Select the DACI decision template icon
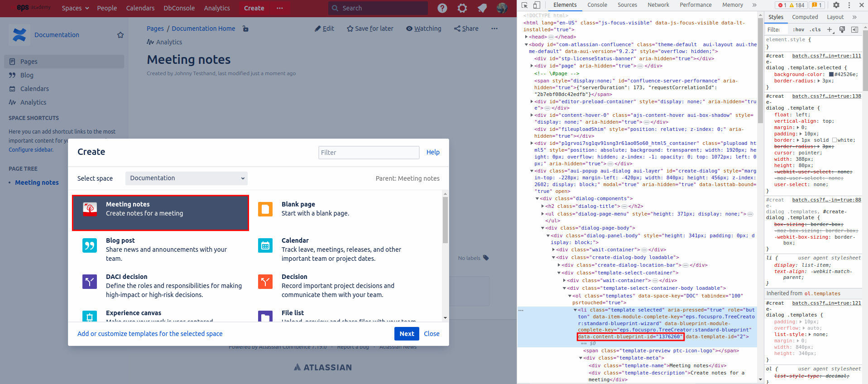 coord(90,282)
